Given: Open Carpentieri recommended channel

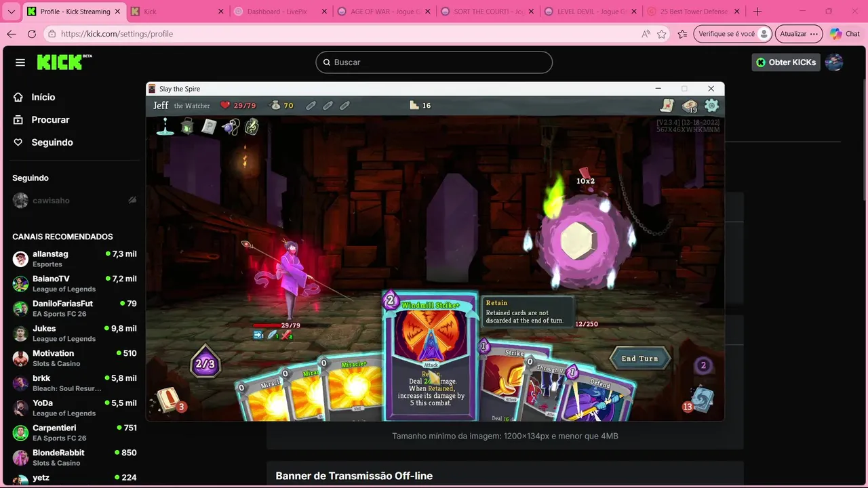Looking at the screenshot, I should (74, 432).
